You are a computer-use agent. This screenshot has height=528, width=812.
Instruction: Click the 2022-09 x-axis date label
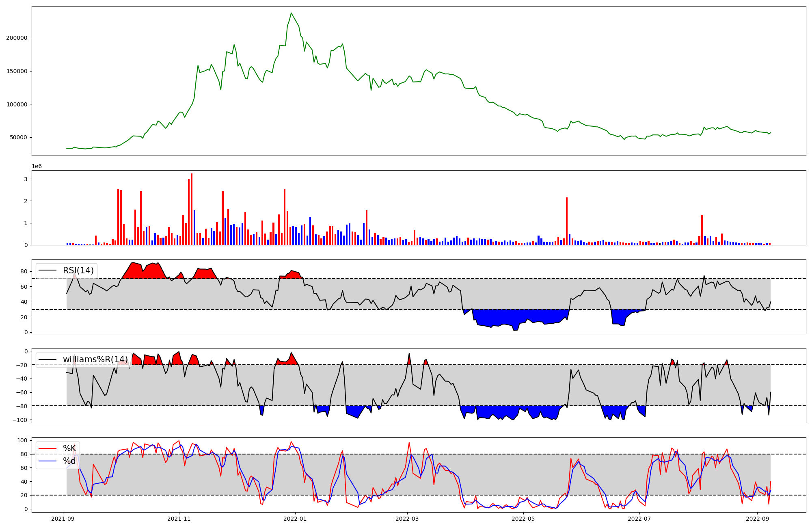coord(758,519)
